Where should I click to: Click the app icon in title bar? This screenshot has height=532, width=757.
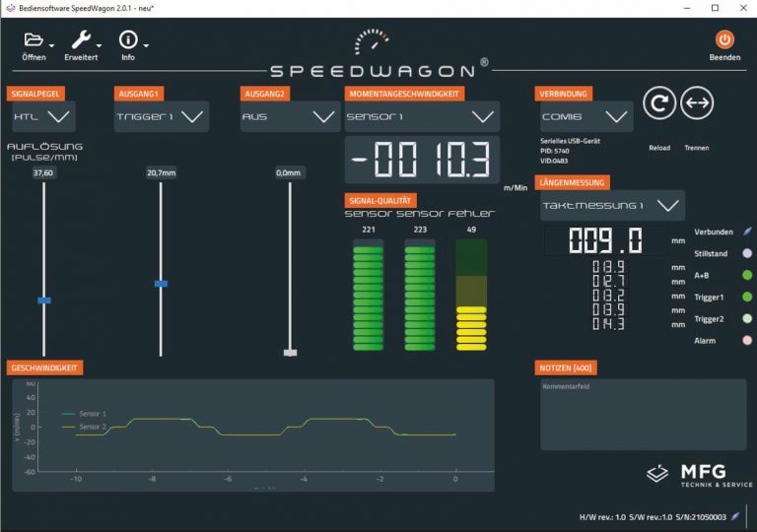(x=10, y=8)
